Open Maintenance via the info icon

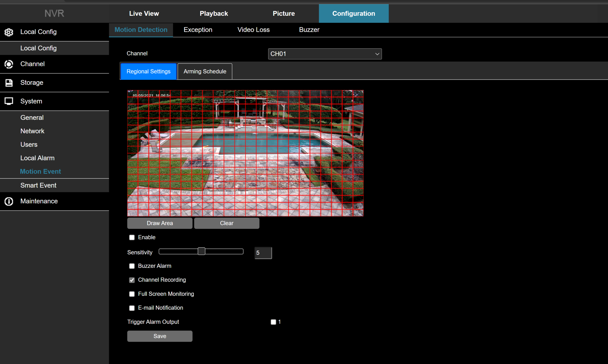(9, 201)
